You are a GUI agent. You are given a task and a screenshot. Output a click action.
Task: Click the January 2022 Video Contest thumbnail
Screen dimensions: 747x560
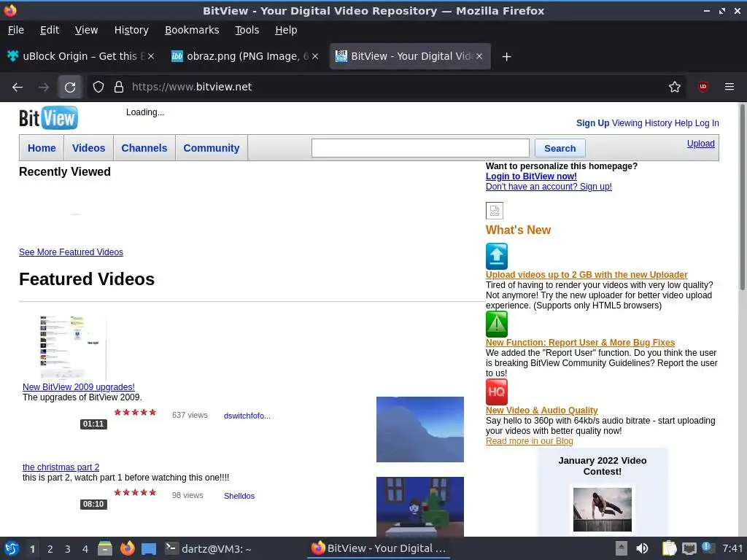tap(602, 510)
